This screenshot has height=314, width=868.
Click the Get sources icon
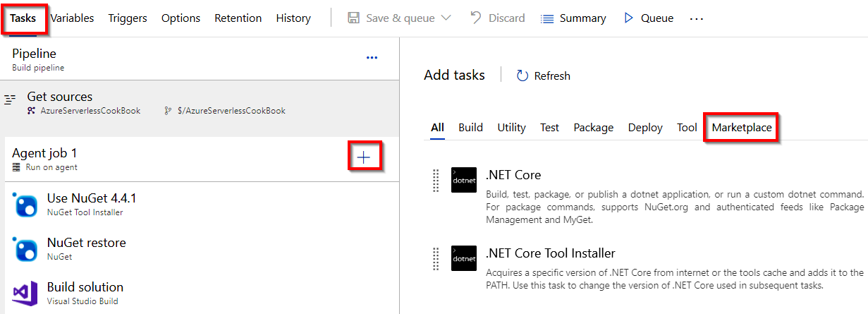coord(10,100)
